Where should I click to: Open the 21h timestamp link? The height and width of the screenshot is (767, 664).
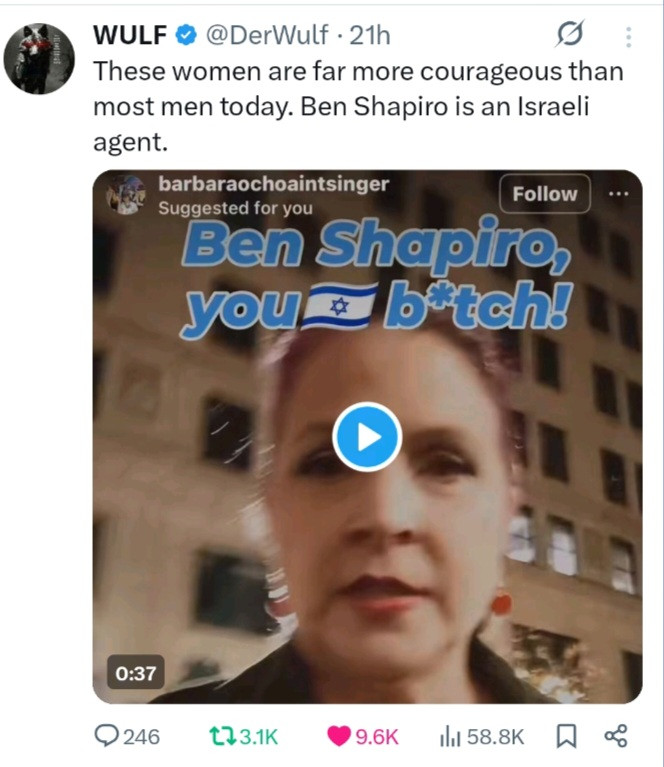coord(370,35)
